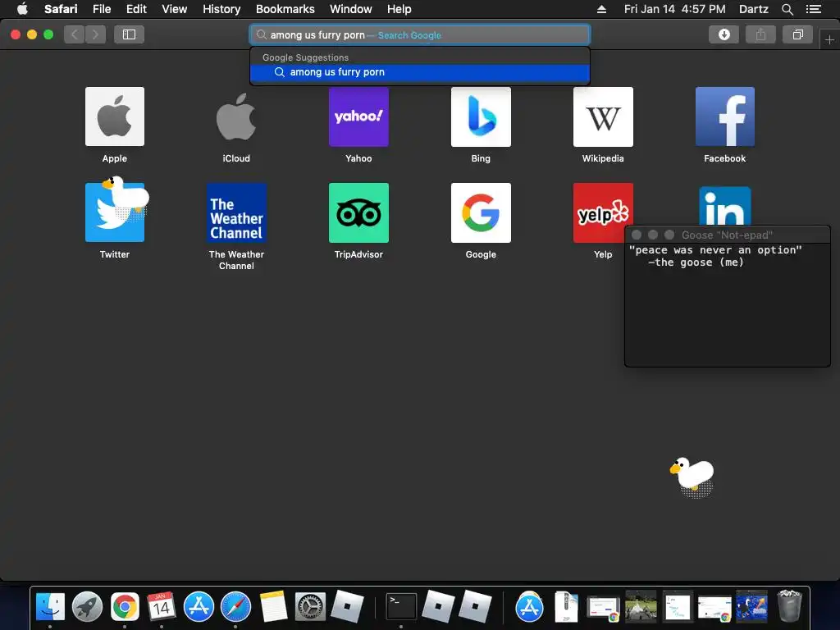
Task: Open Google Chrome from the Dock
Action: [125, 607]
